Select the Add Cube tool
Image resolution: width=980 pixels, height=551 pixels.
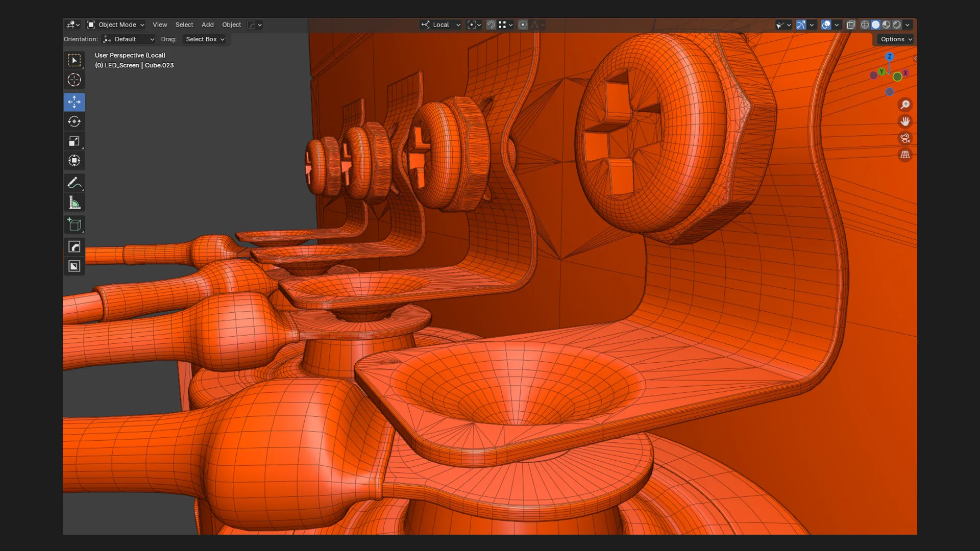[74, 224]
